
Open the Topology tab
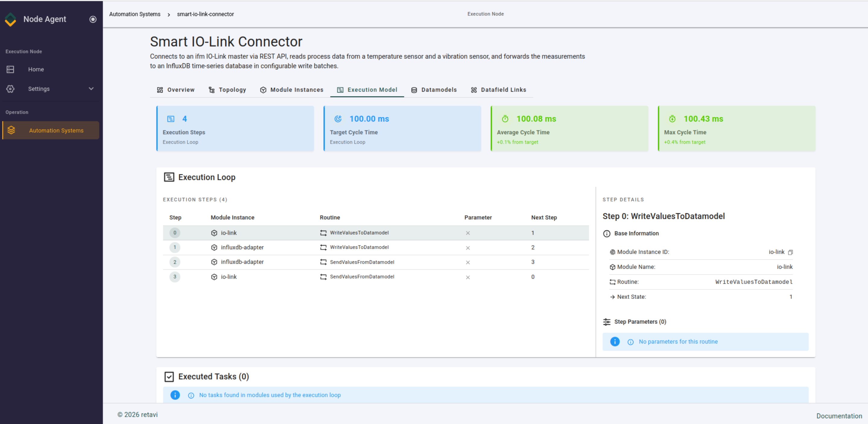[x=227, y=90]
